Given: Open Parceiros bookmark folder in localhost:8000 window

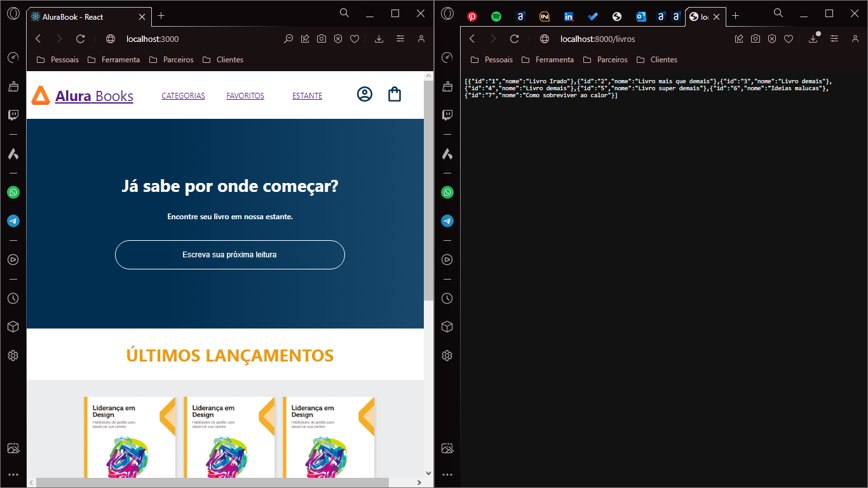Looking at the screenshot, I should point(605,60).
